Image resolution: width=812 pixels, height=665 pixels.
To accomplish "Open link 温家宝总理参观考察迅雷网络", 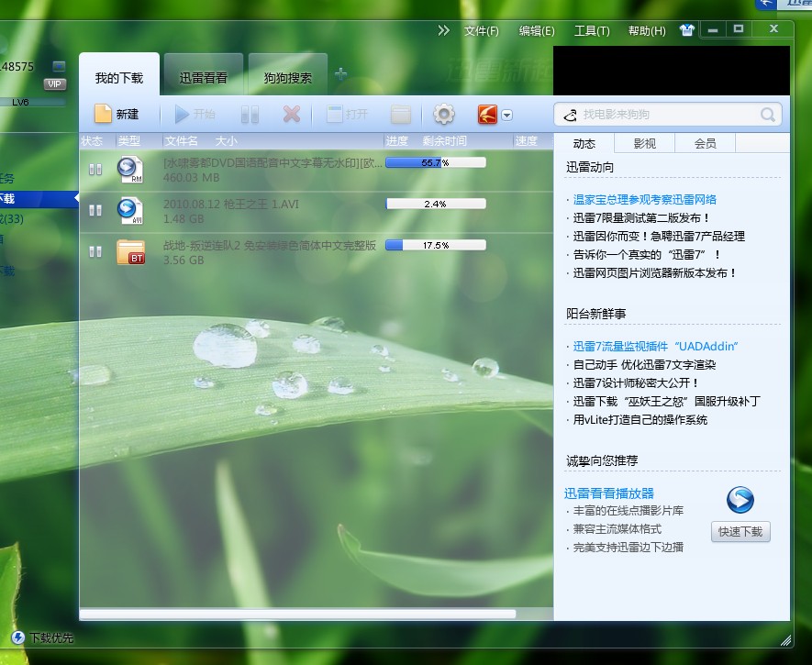I will (645, 200).
